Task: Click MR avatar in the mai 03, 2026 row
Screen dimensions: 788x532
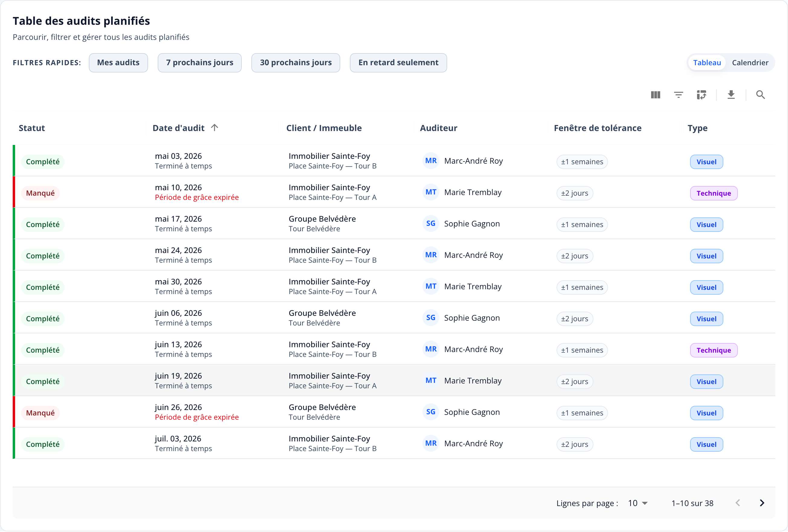Action: coord(431,161)
